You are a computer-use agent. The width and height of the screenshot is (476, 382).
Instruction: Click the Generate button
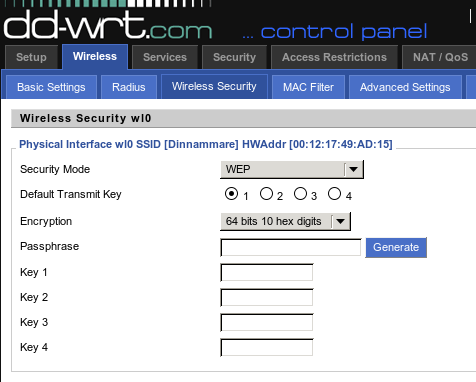click(396, 247)
